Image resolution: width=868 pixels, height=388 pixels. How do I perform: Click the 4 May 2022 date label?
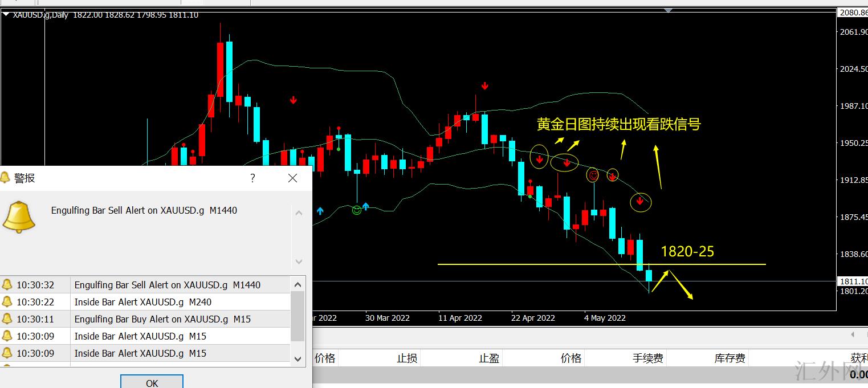pos(605,318)
